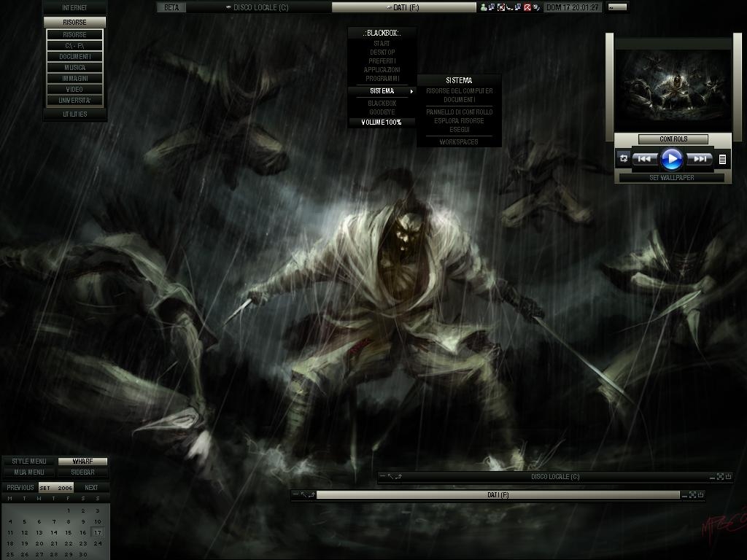Open the Style Menu button

click(x=29, y=462)
